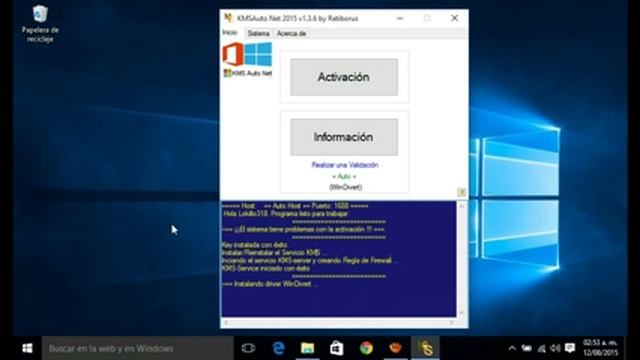Click the Windows logo in KMSAuto
640x360 pixels.
pyautogui.click(x=258, y=54)
